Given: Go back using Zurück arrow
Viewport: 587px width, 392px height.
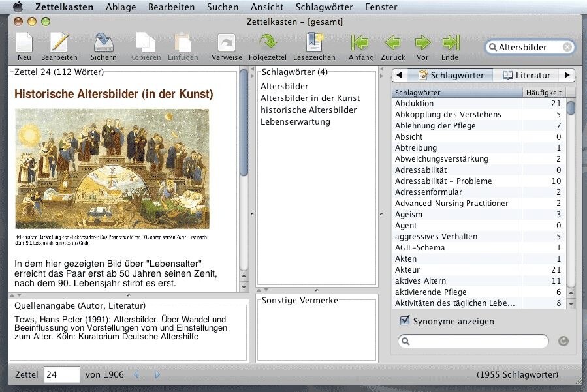Looking at the screenshot, I should coord(392,46).
